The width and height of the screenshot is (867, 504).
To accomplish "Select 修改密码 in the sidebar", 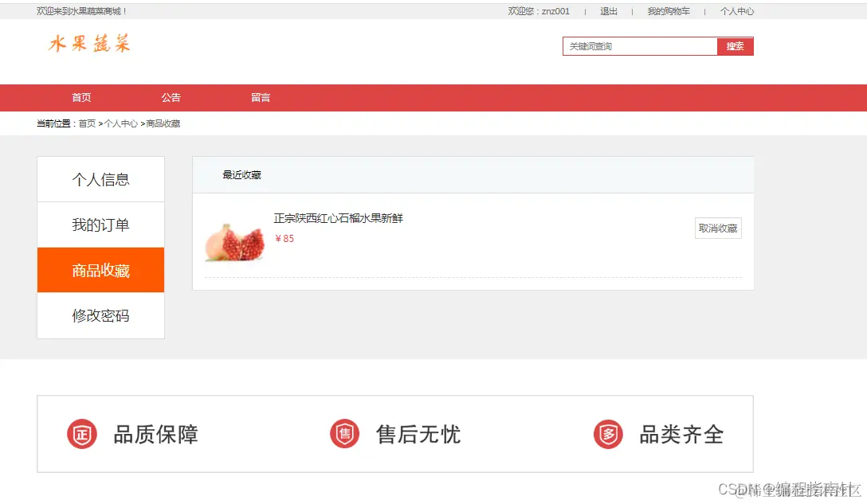I will tap(100, 315).
